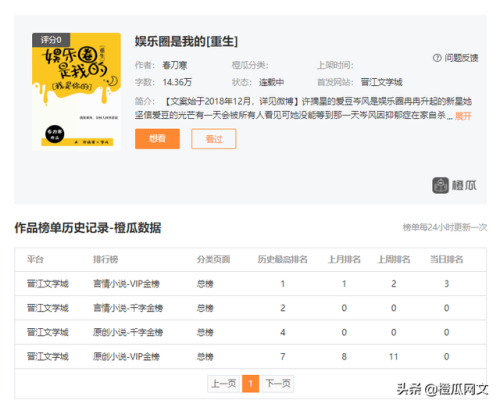Go to previous page with 上一页
The width and height of the screenshot is (500, 407).
223,384
